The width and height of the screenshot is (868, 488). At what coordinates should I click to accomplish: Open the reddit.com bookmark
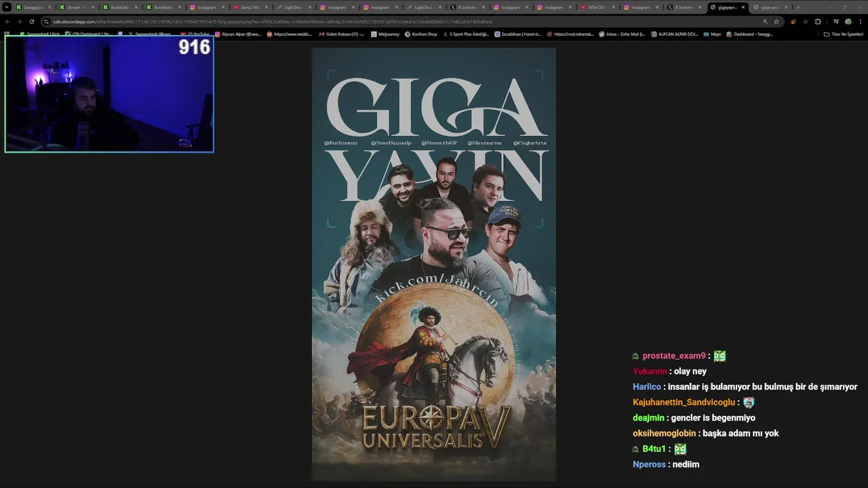290,34
